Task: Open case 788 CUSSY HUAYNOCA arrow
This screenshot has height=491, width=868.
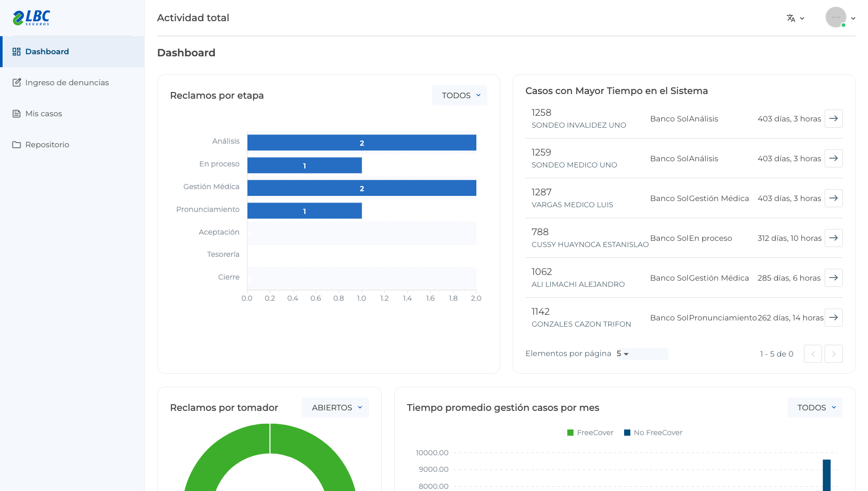Action: click(x=833, y=238)
